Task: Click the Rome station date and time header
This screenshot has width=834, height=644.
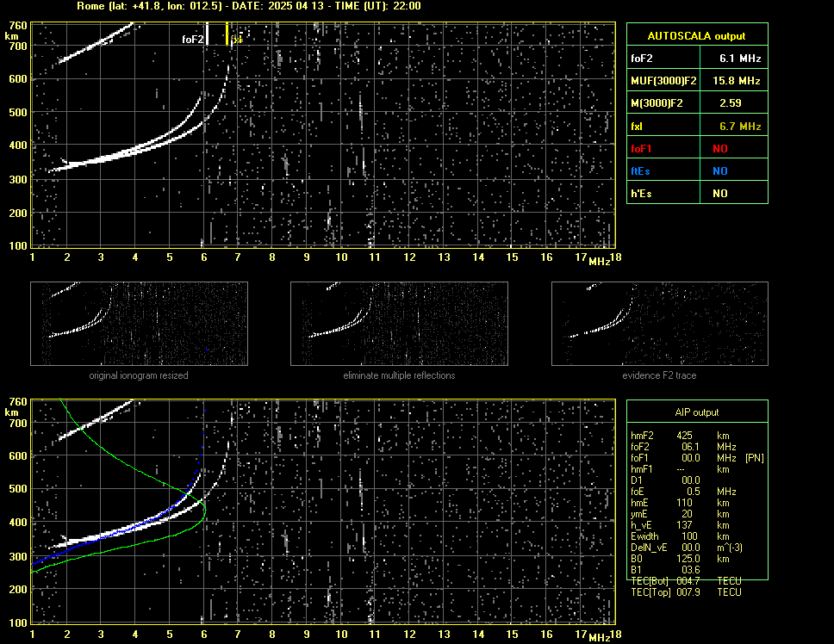Action: tap(249, 6)
